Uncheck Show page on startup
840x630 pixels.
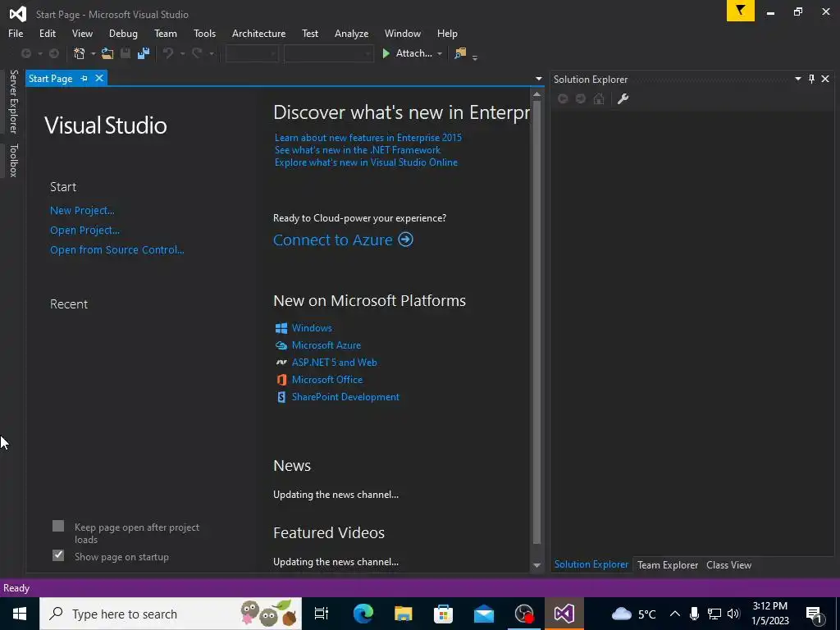pos(58,555)
